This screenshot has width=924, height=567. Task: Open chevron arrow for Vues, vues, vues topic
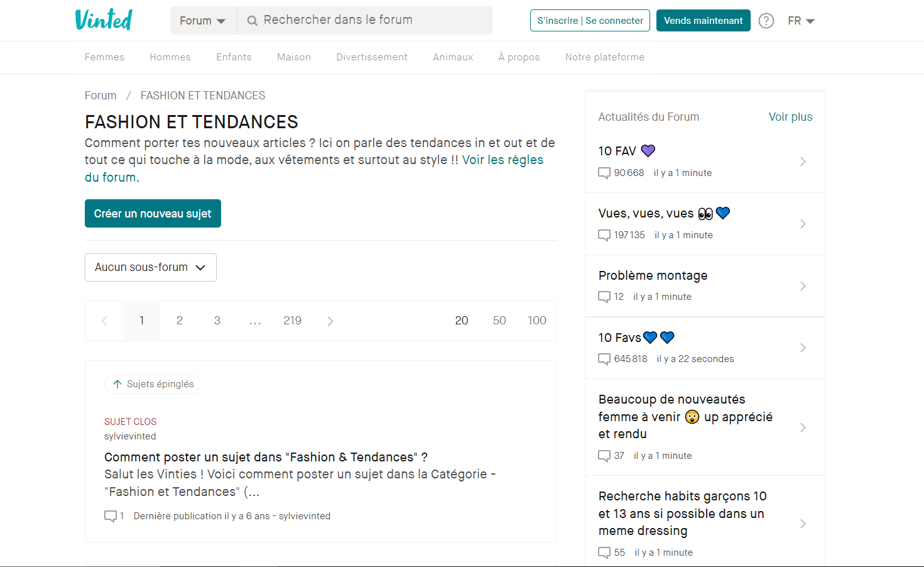pyautogui.click(x=803, y=224)
